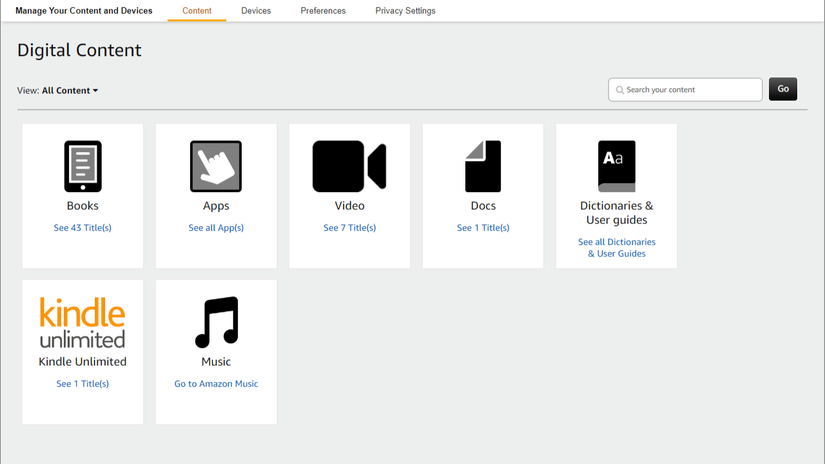Click the Books e-reader icon

pyautogui.click(x=83, y=166)
